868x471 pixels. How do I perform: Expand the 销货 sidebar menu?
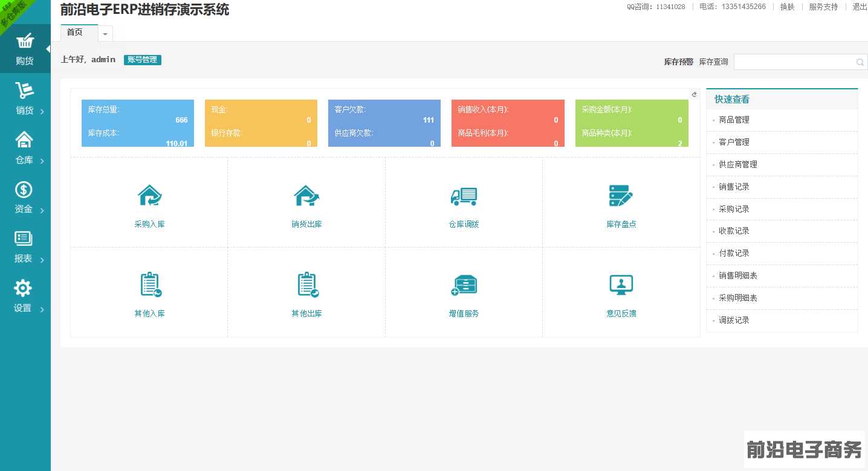click(x=25, y=99)
